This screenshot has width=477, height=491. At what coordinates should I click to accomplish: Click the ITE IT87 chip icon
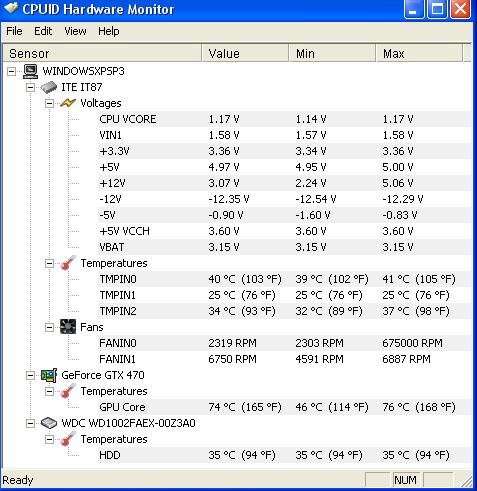tap(49, 87)
